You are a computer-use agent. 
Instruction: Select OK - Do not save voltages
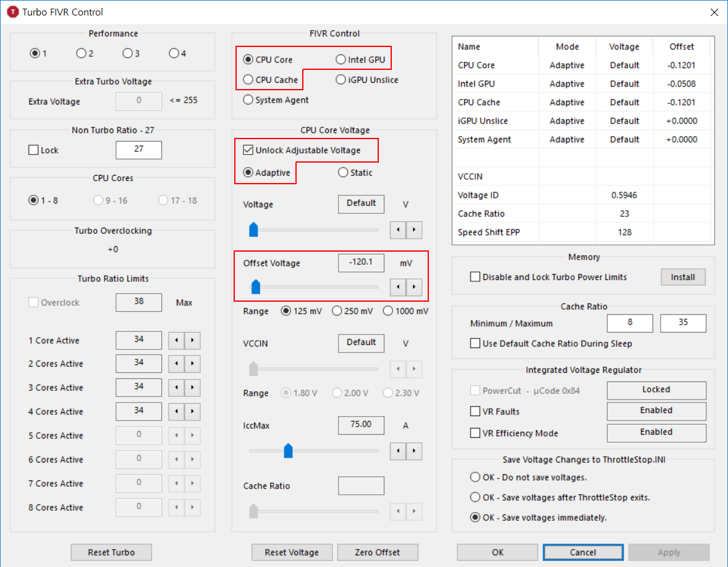[528, 477]
